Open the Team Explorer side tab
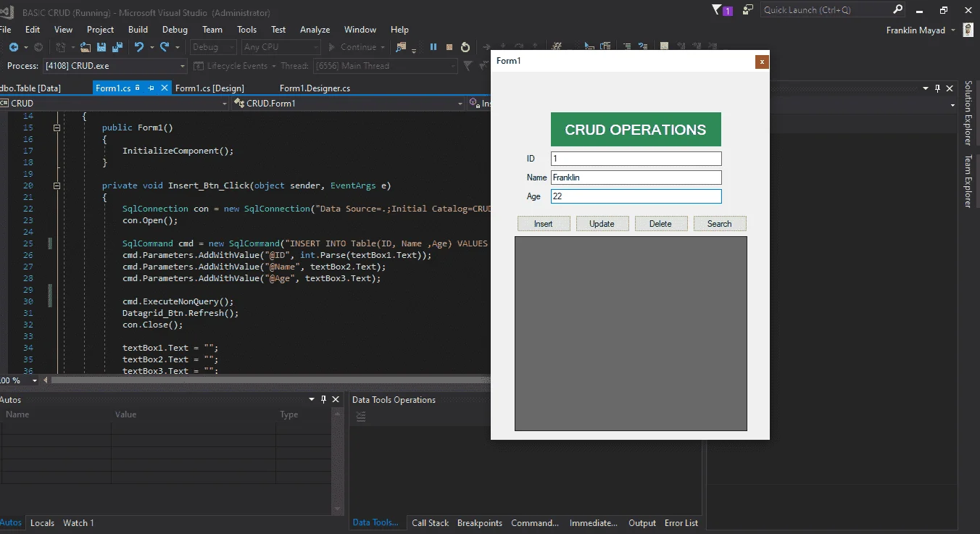The width and height of the screenshot is (980, 534). [968, 181]
